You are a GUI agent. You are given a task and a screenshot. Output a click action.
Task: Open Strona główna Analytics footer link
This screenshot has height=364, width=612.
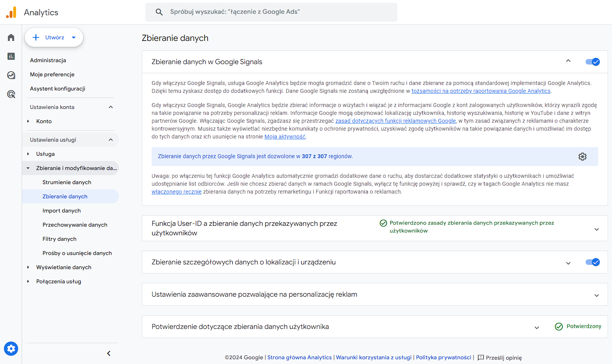(x=299, y=357)
